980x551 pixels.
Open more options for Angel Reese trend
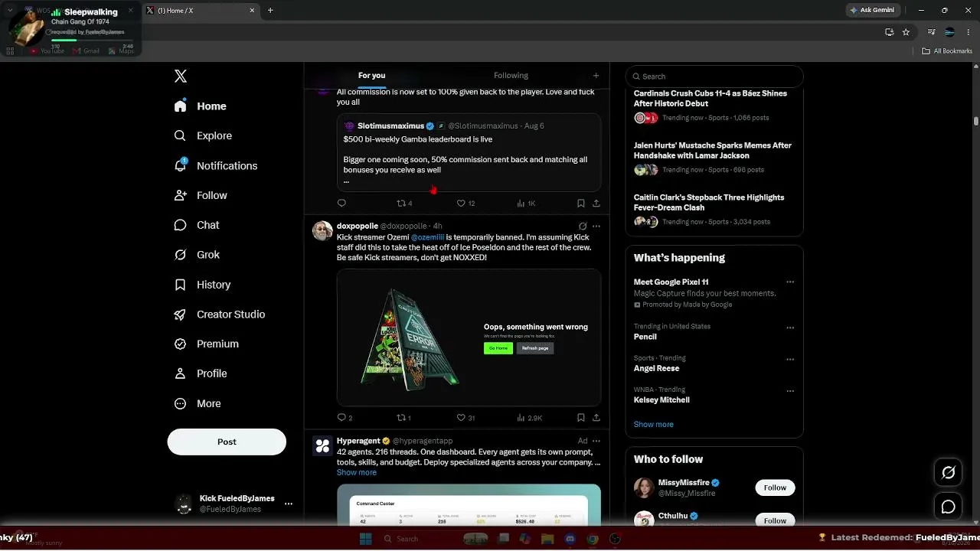click(790, 359)
